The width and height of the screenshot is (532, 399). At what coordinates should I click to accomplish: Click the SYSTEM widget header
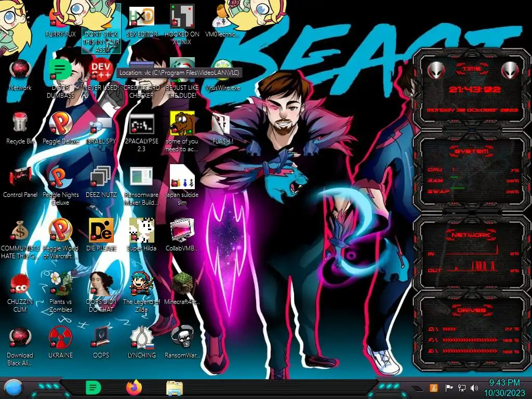pos(472,151)
